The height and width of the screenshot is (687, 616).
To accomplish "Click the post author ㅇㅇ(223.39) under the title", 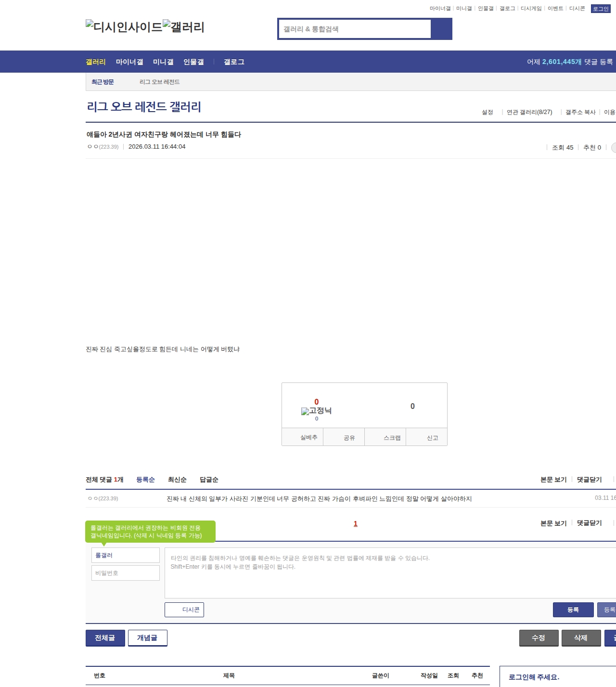I will tap(103, 147).
